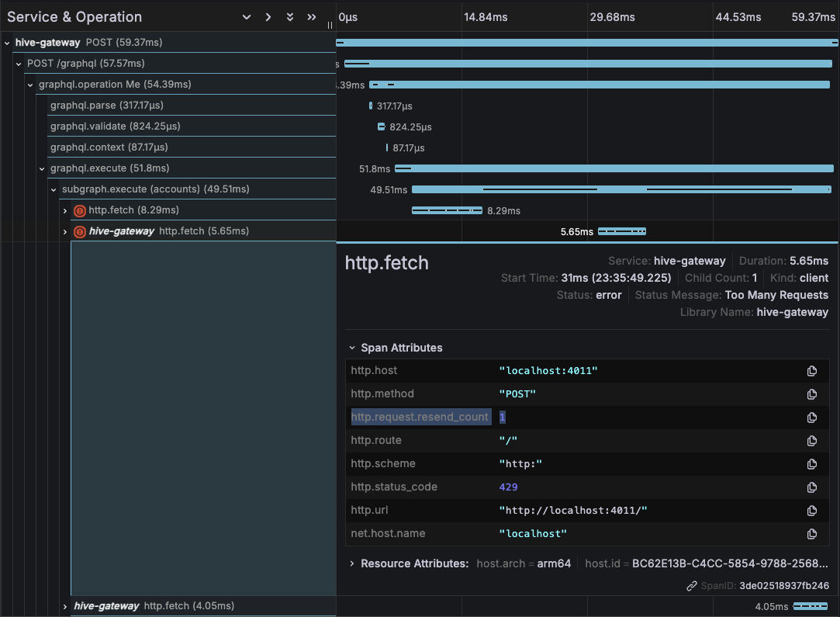Expand the Resource Attributes section
The image size is (840, 617).
tap(351, 563)
